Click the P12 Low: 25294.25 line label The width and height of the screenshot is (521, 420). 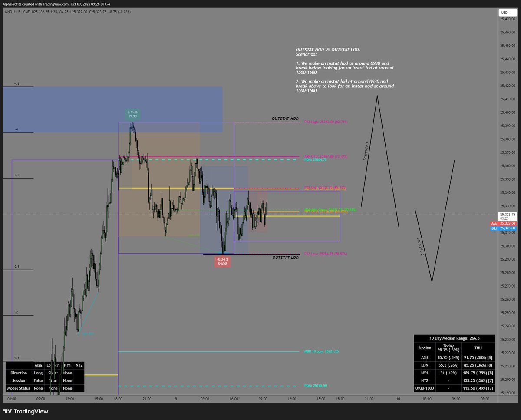tap(326, 254)
